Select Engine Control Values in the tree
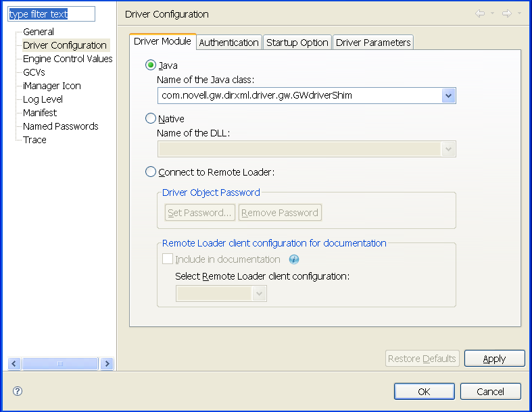 68,59
